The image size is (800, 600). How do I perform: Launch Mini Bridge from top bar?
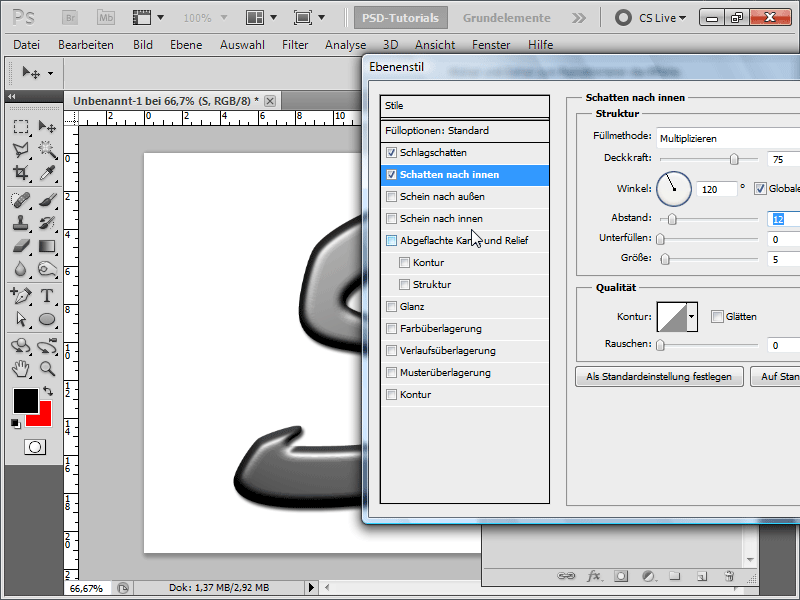(x=106, y=18)
